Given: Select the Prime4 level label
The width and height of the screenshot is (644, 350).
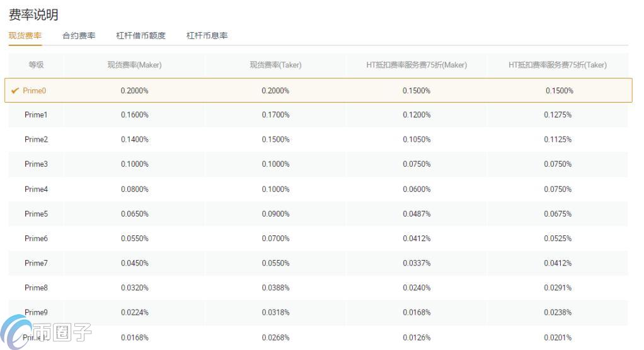Looking at the screenshot, I should tap(36, 189).
